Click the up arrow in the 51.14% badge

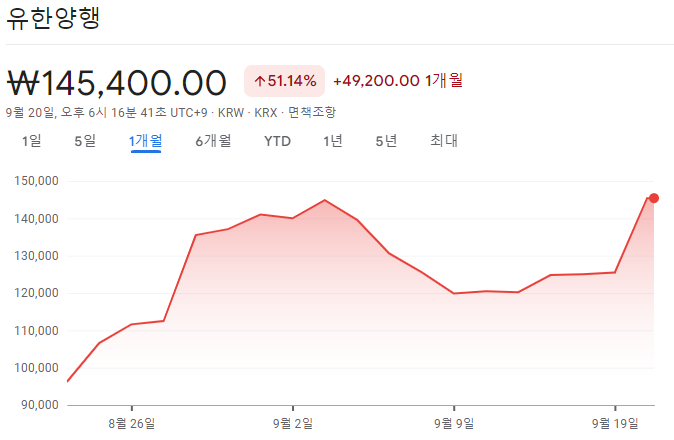pos(260,81)
